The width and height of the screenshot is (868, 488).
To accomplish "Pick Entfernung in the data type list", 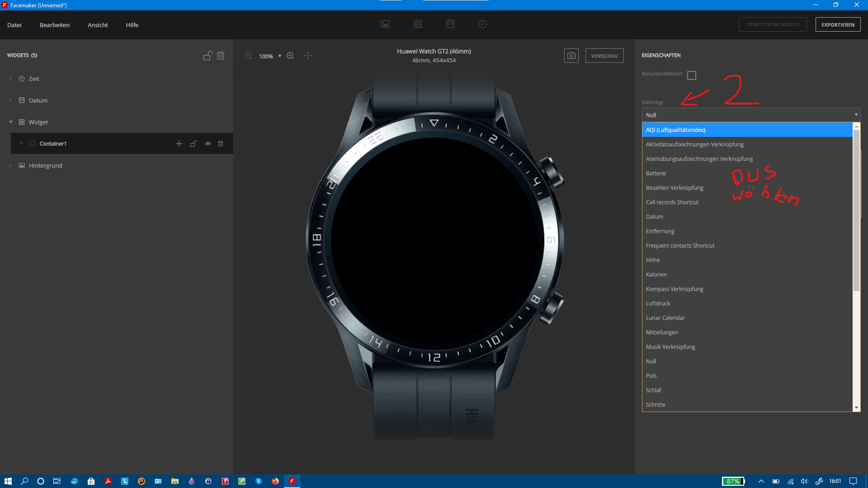I will 747,231.
